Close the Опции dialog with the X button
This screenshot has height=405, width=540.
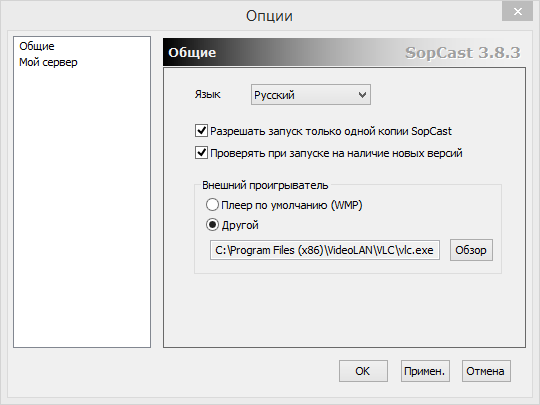pos(517,12)
